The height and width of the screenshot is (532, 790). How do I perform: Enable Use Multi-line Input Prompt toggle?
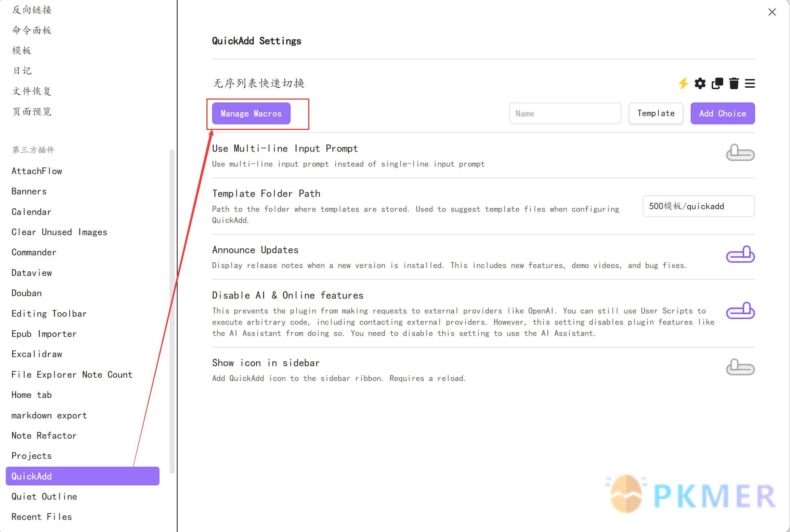click(740, 153)
